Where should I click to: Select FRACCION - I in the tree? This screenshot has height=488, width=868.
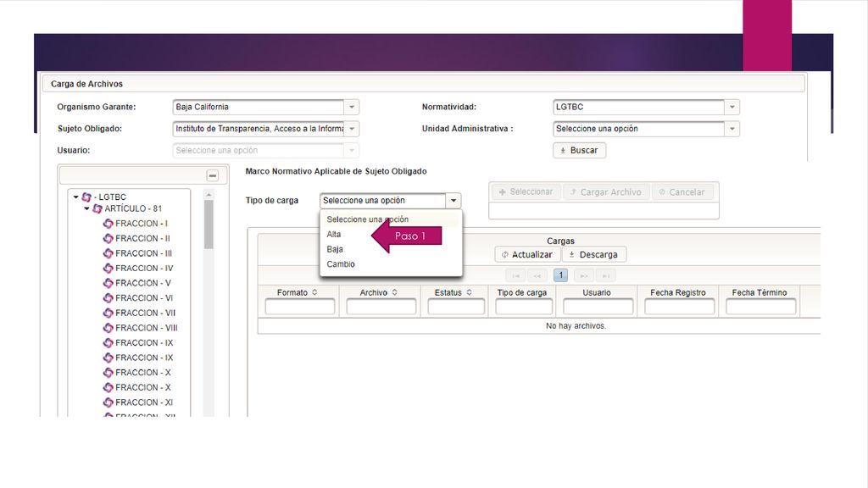(x=142, y=224)
